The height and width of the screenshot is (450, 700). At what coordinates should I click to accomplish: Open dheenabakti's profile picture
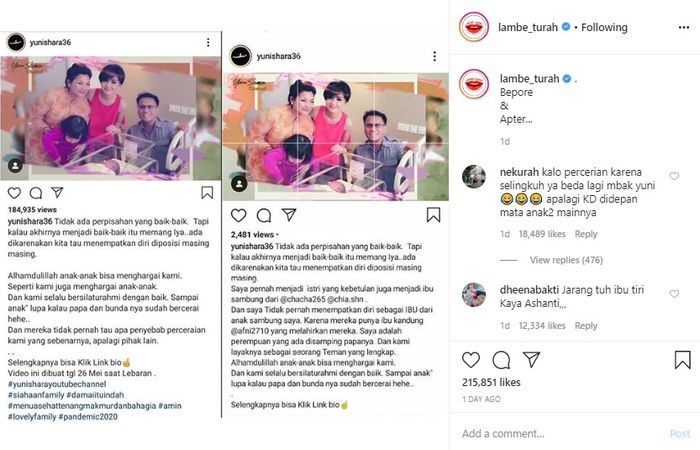coord(474,295)
